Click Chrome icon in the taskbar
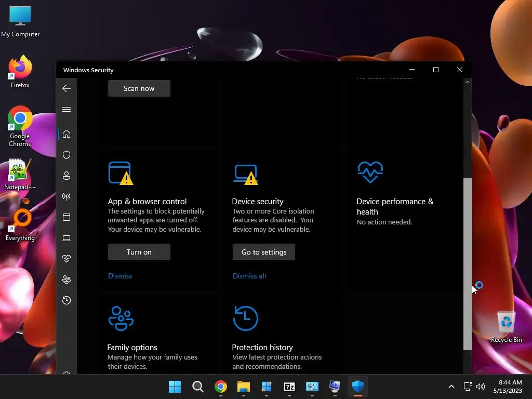532x399 pixels. tap(220, 387)
